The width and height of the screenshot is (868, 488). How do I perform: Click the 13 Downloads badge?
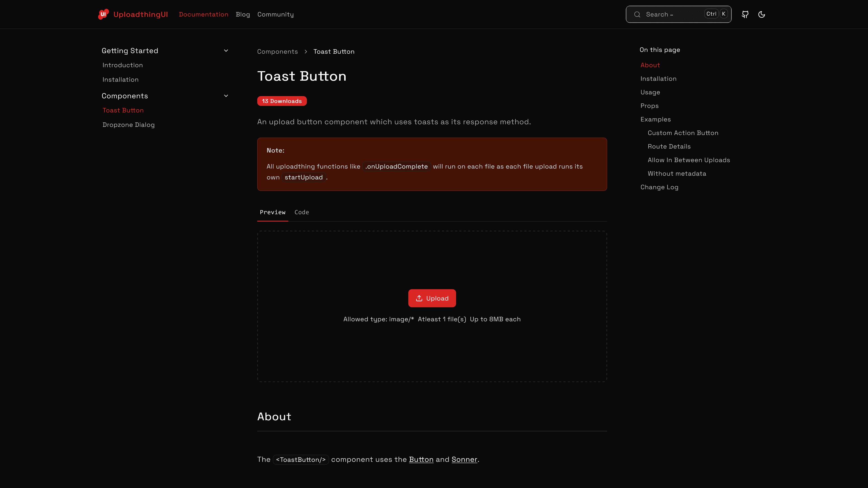point(282,101)
